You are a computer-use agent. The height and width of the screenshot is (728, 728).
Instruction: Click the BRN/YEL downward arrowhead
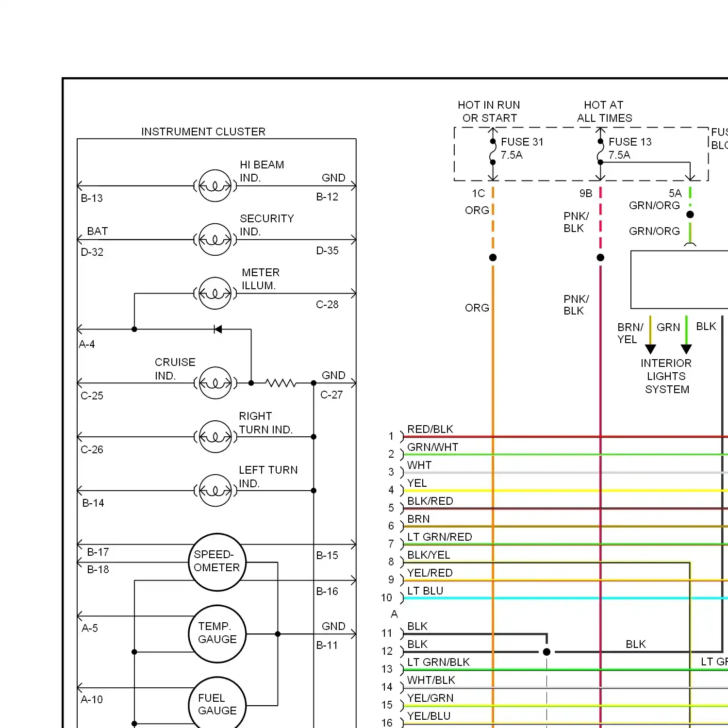click(x=650, y=349)
